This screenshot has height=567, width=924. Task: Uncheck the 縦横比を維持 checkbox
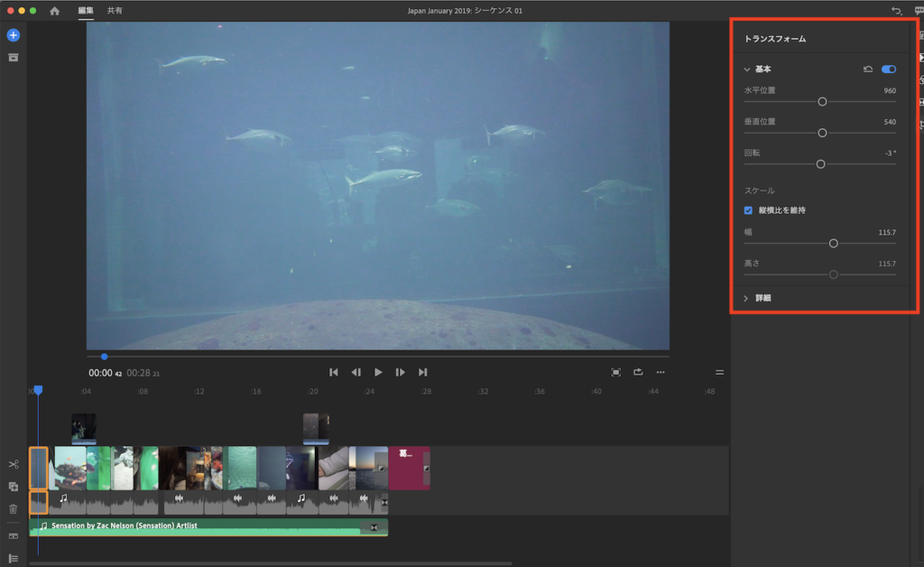pos(748,210)
